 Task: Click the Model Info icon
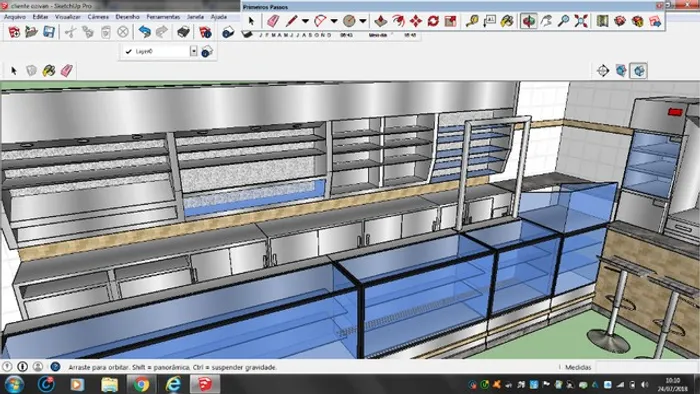click(205, 32)
